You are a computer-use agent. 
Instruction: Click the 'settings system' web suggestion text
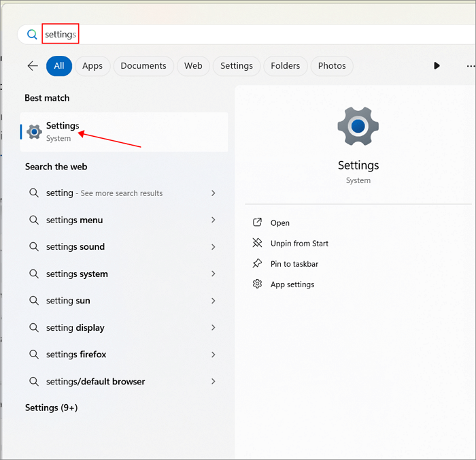pos(77,274)
